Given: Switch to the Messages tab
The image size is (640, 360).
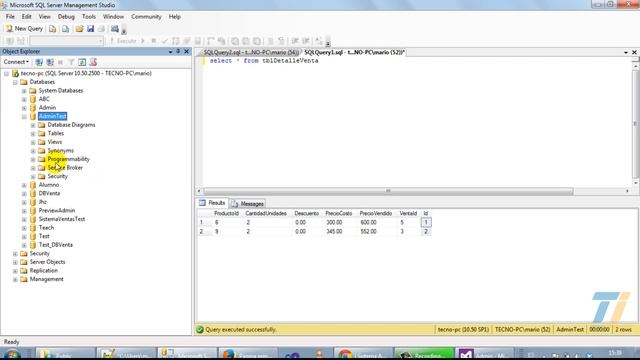Looking at the screenshot, I should 248,203.
